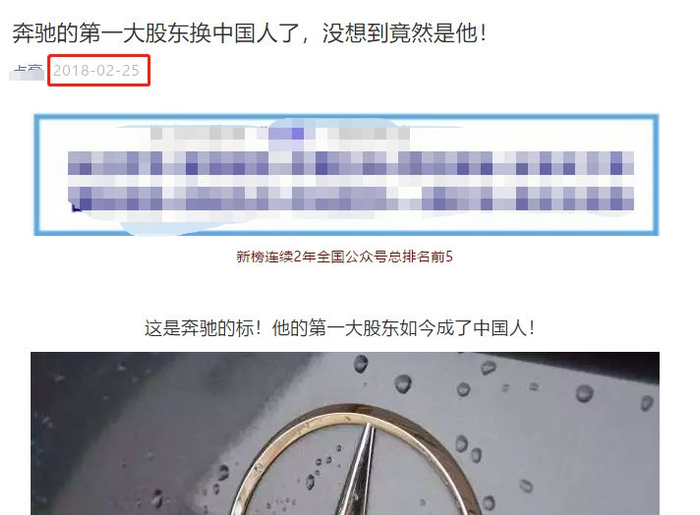Image resolution: width=700 pixels, height=515 pixels.
Task: Click the water droplet at photo top center
Action: point(360,364)
